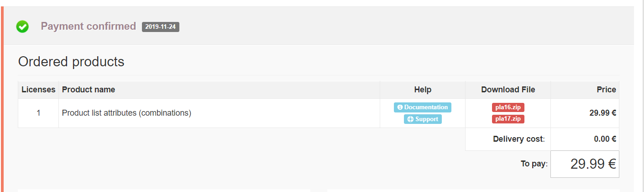The image size is (644, 192).
Task: Click the Payment confirmed heading text
Action: [89, 26]
